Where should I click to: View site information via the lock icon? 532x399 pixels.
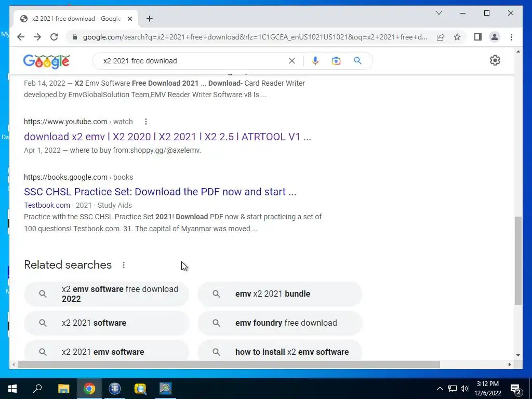point(75,37)
